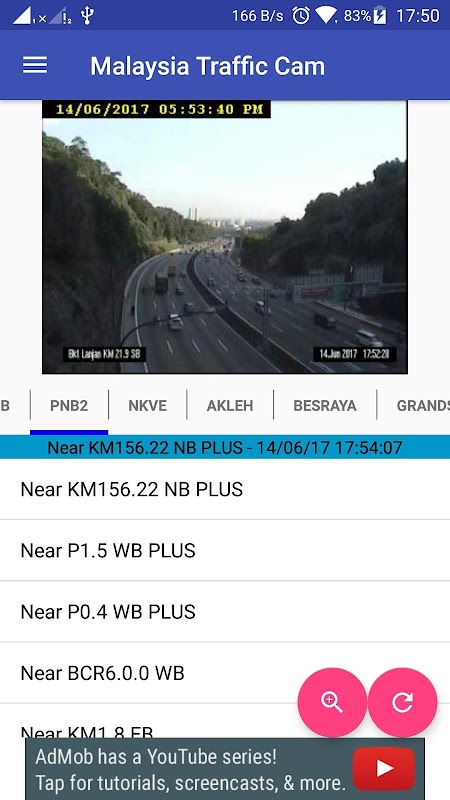The height and width of the screenshot is (800, 450).
Task: Tap the traffic camera image preview
Action: (x=224, y=237)
